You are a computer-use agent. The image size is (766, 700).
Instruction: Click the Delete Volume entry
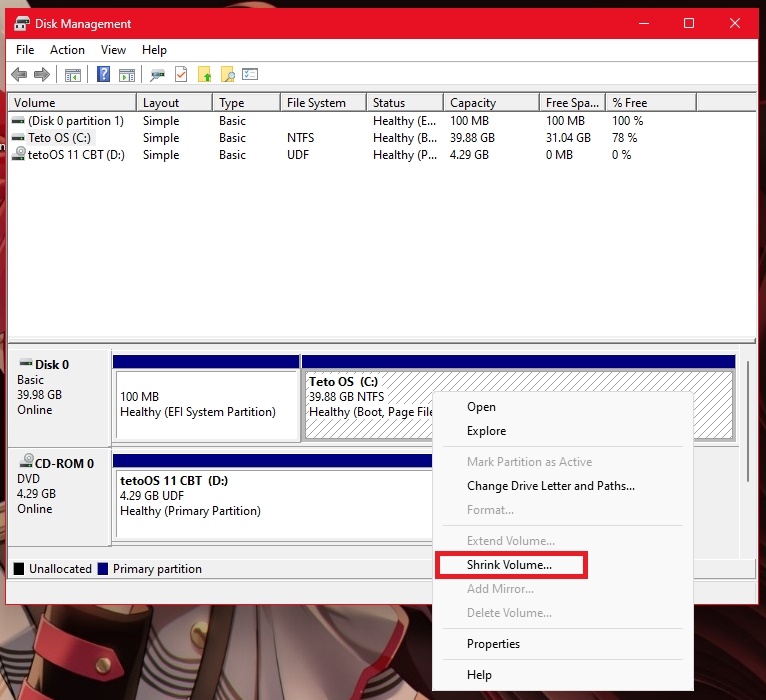(x=563, y=613)
